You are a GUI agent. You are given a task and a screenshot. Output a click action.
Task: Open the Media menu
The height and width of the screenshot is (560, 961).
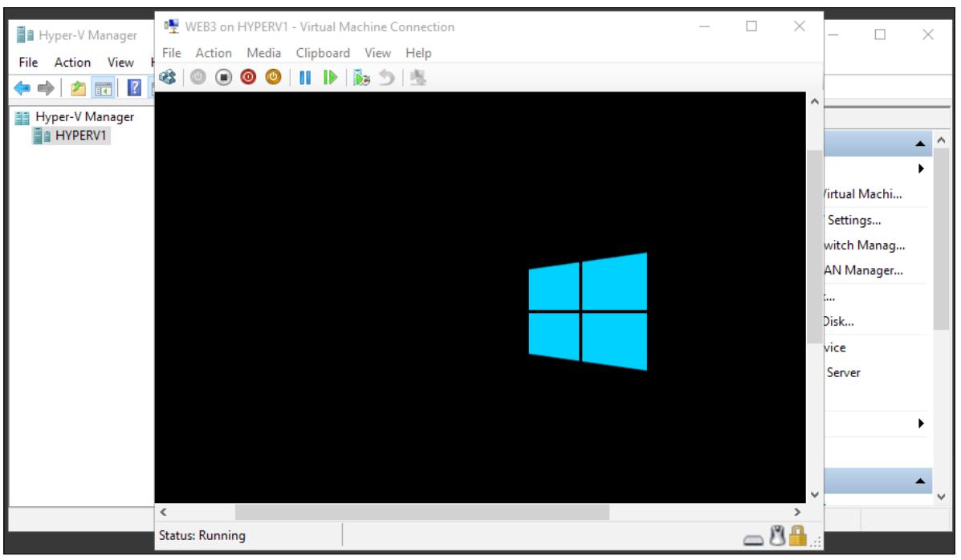[263, 53]
